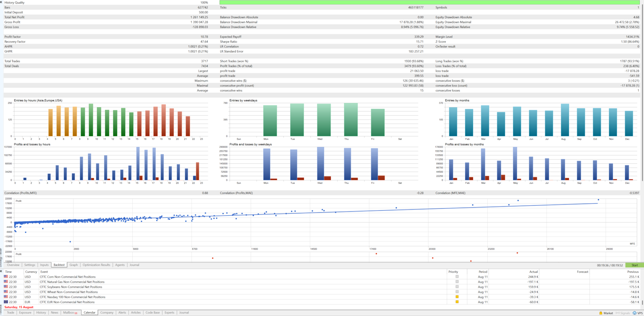
Task: Click EU flag on CFTC EUR event
Action: coord(6,302)
